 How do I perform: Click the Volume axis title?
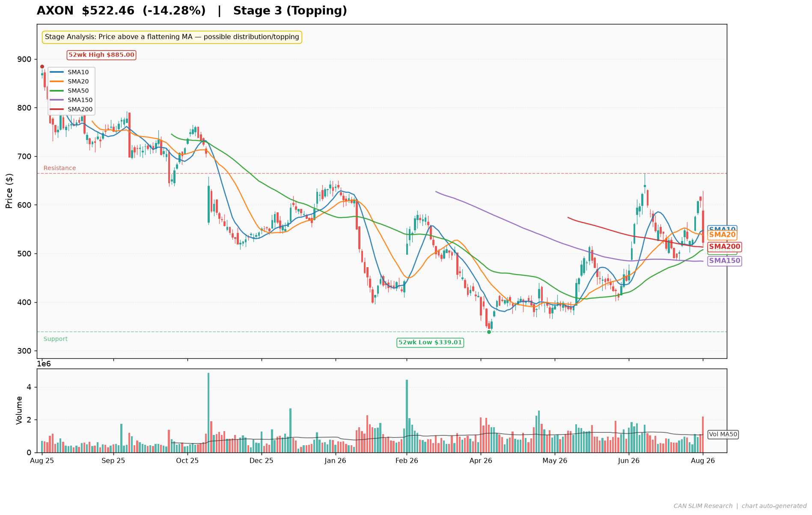click(19, 410)
